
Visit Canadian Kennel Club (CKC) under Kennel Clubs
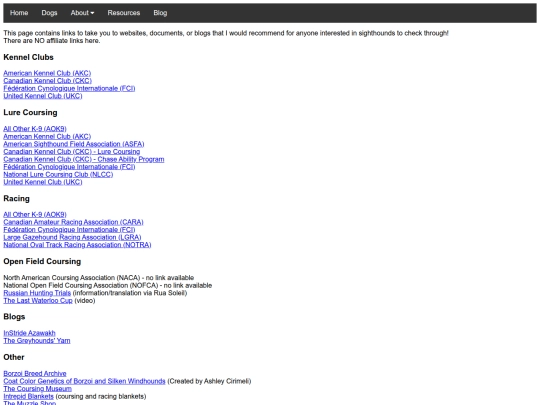point(48,81)
